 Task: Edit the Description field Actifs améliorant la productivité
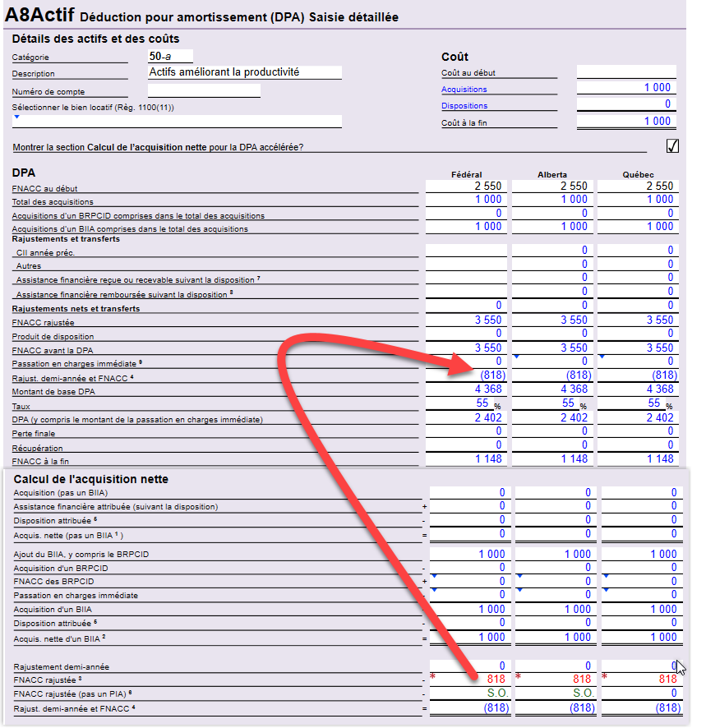(x=244, y=72)
